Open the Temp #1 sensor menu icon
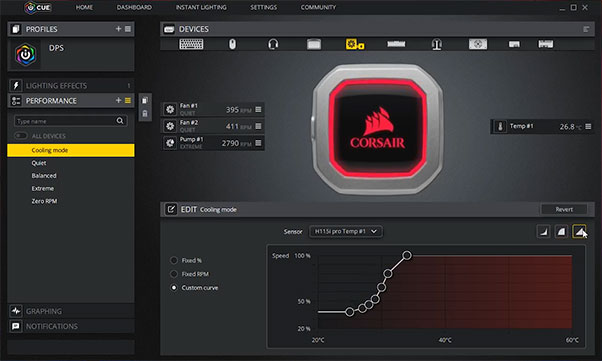This screenshot has width=602, height=361. click(588, 126)
